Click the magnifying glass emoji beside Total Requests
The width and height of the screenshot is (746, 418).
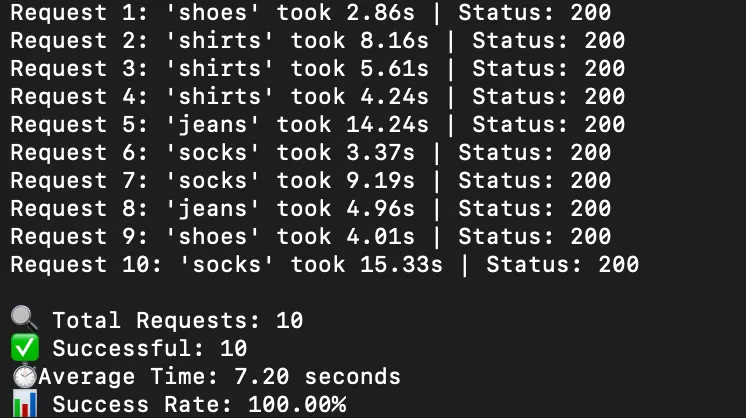click(25, 320)
